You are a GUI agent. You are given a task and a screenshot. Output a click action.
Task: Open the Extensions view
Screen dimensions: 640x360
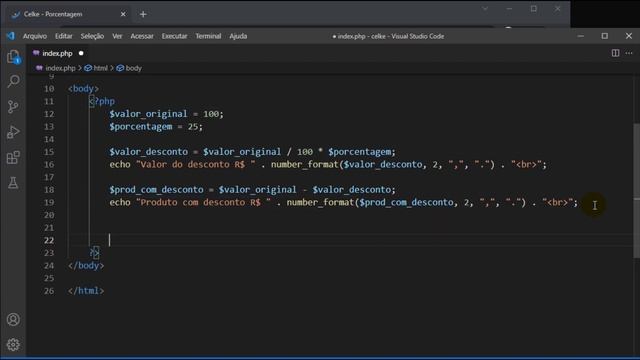pyautogui.click(x=13, y=158)
